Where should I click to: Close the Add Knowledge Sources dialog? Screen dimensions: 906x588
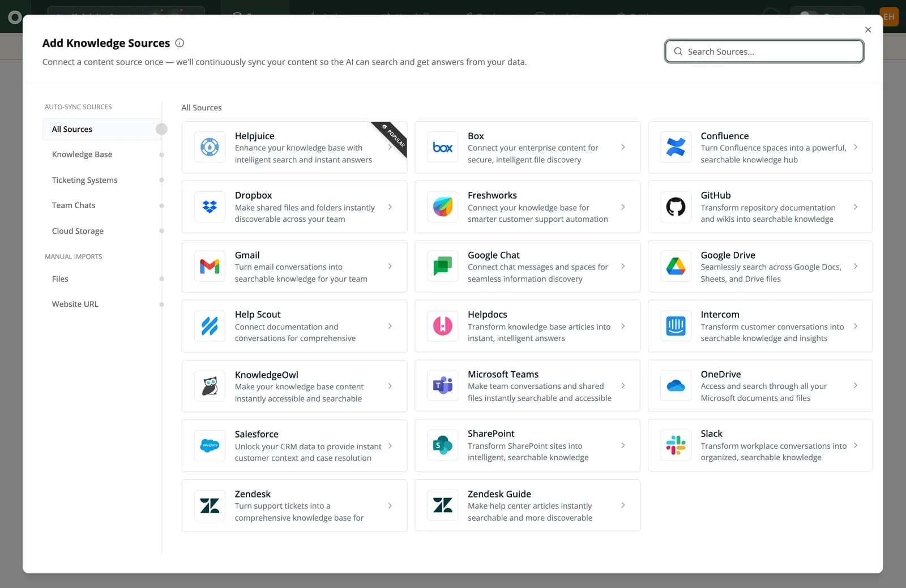pyautogui.click(x=868, y=30)
